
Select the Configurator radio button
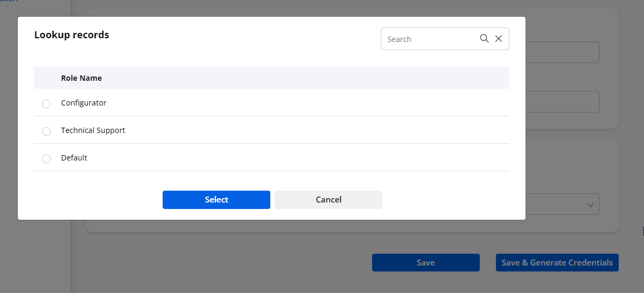(x=46, y=103)
